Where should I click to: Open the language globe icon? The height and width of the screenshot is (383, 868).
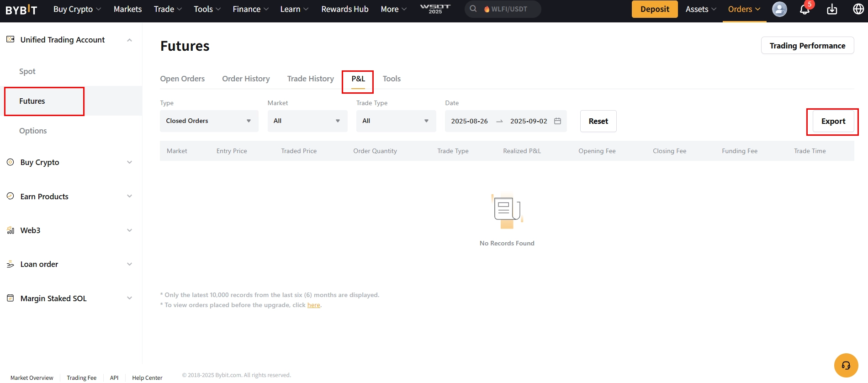[858, 9]
